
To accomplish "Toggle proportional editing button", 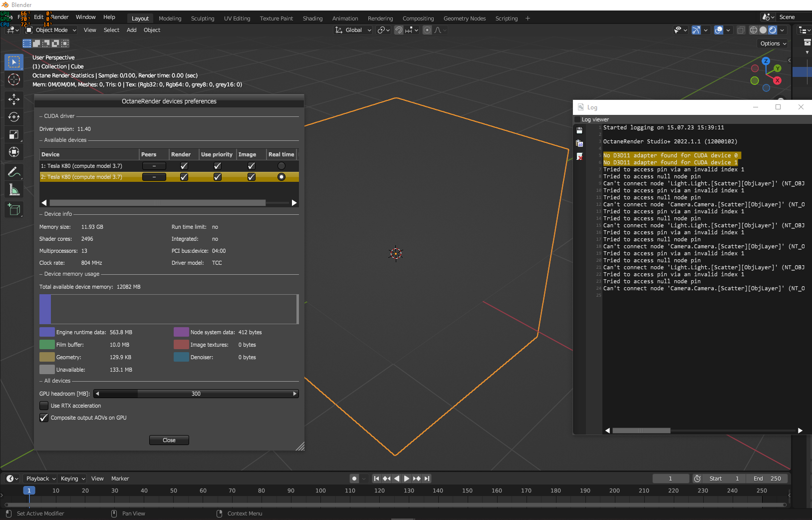I will tap(427, 30).
